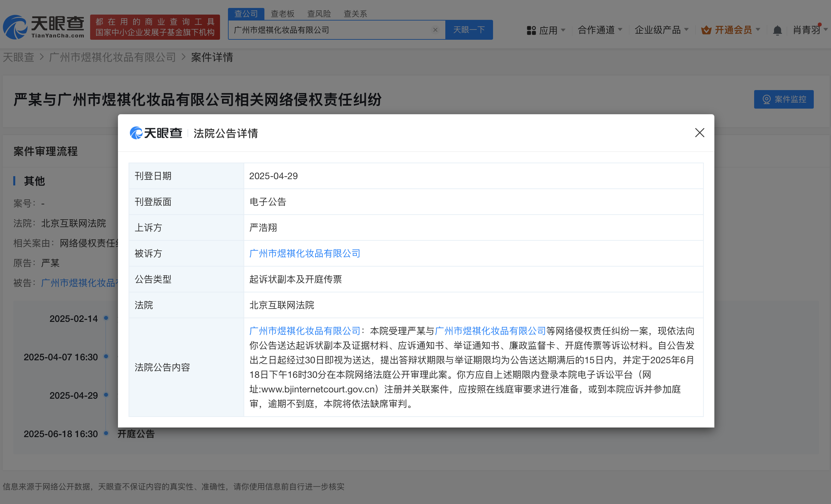This screenshot has height=504, width=831.
Task: Click the 天眼一下 search button
Action: point(469,30)
